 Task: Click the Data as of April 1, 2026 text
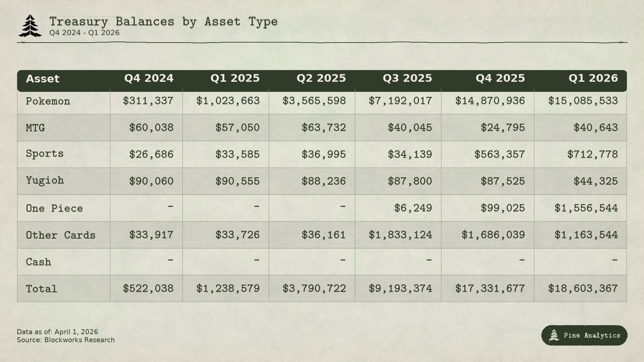[x=57, y=332]
